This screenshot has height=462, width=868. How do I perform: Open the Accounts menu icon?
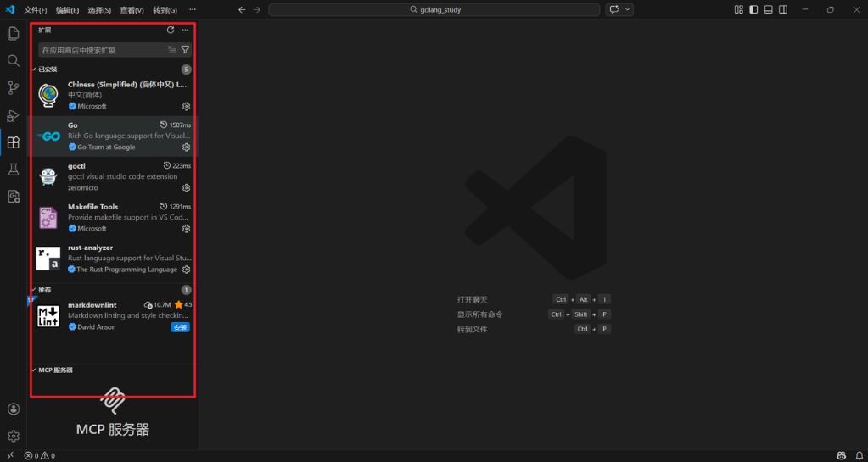tap(14, 409)
